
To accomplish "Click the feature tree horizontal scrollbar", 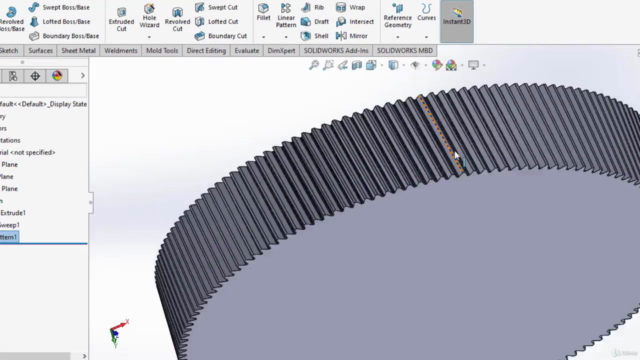I will point(36,356).
